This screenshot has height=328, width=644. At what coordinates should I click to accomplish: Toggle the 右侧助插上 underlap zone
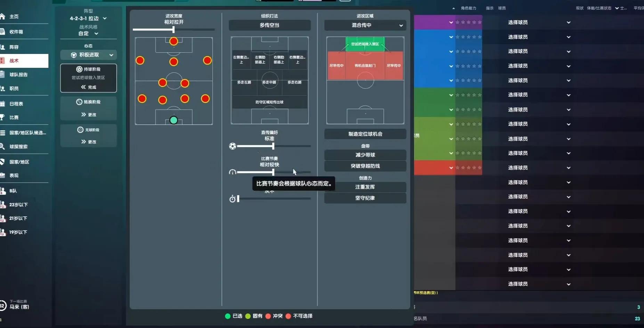pos(279,60)
